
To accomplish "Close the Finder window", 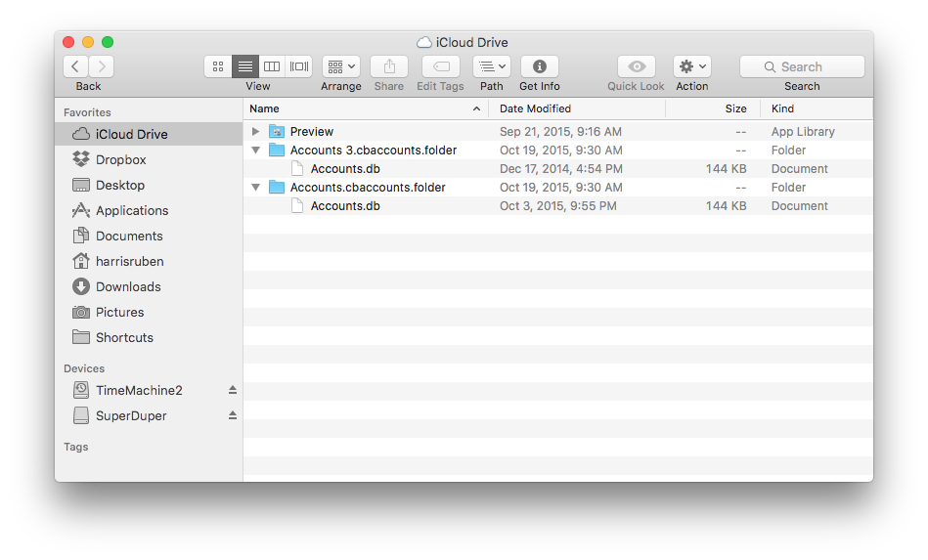I will 68,42.
